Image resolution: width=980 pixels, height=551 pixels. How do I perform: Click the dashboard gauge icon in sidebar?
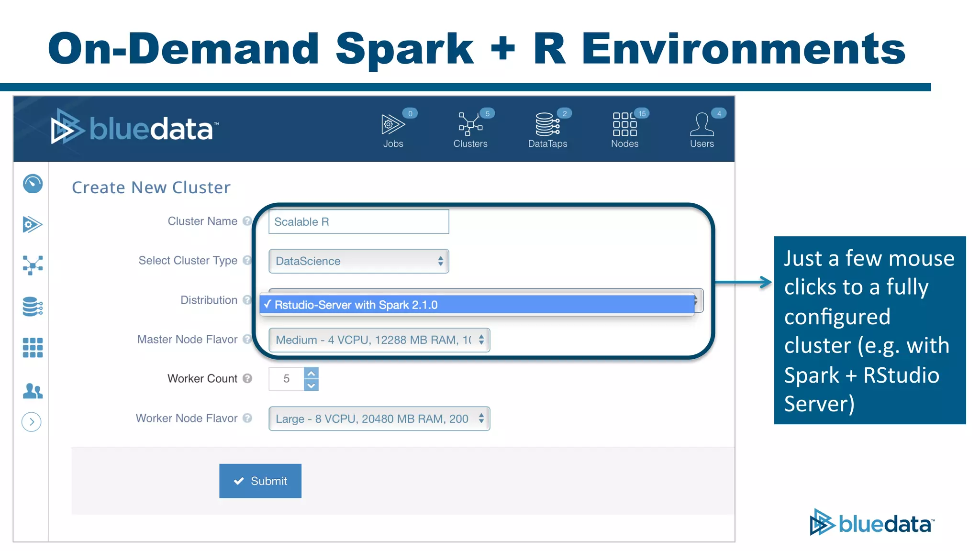pos(33,184)
